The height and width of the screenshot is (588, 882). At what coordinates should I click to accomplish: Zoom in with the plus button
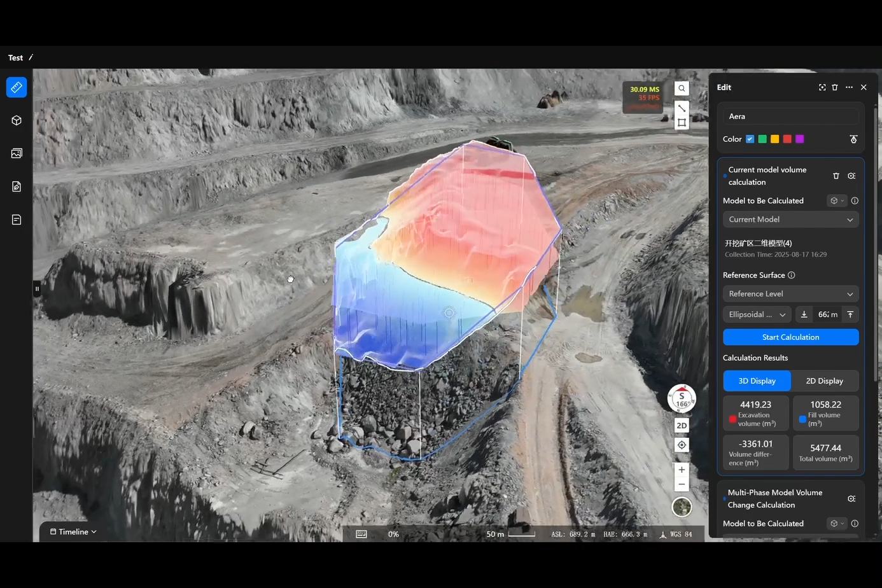[682, 470]
